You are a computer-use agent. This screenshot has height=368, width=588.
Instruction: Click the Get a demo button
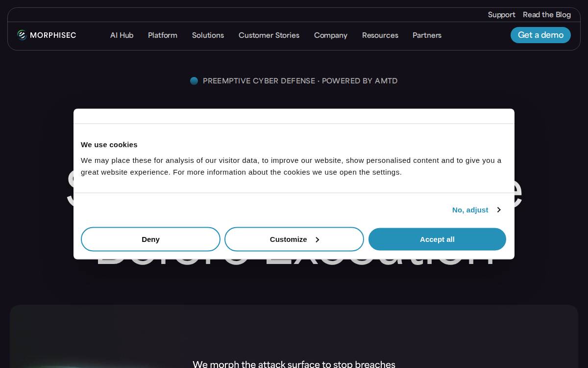[x=540, y=35]
